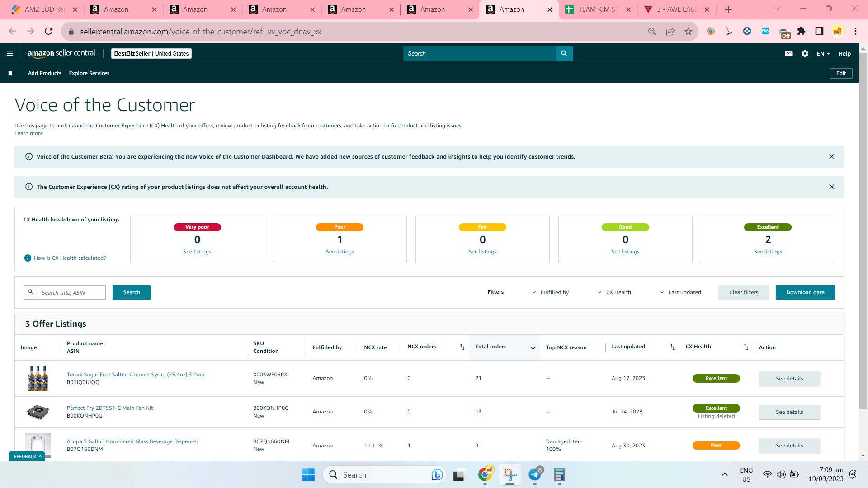
Task: Open Telegram from the taskbar
Action: [x=535, y=474]
